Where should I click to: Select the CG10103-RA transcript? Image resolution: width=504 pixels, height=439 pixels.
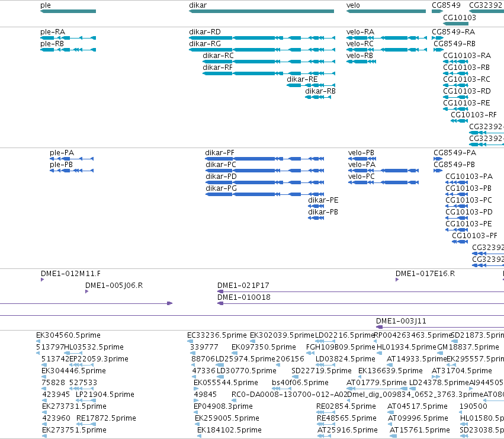coord(456,62)
